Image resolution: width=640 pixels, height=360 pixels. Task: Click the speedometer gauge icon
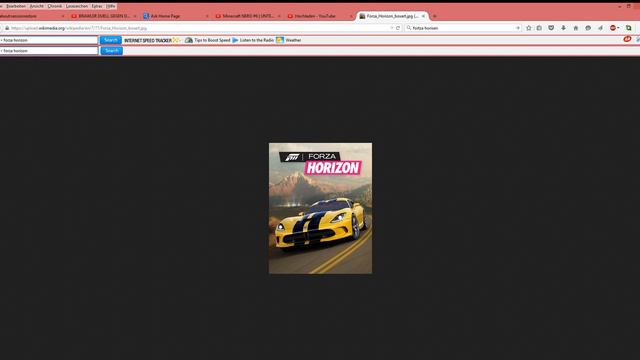point(189,40)
